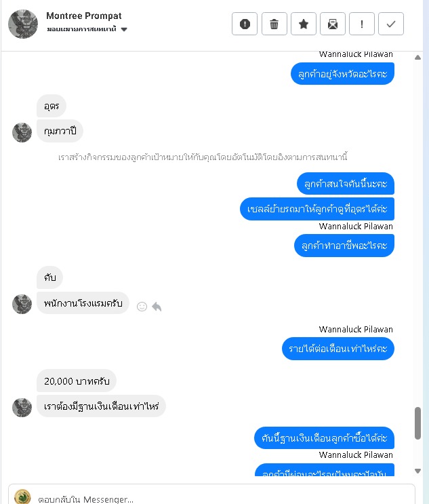
Task: Delete conversation with trash icon
Action: 274,24
